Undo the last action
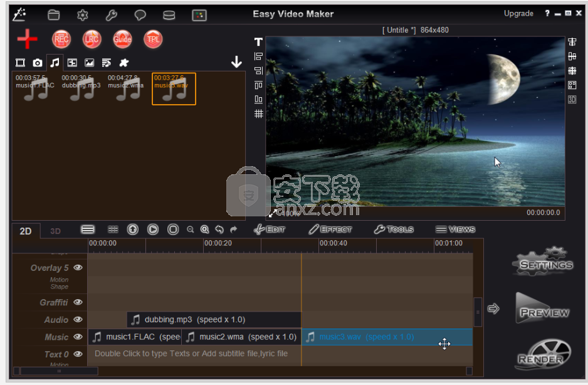Screen dimensions: 588x385 [219, 229]
